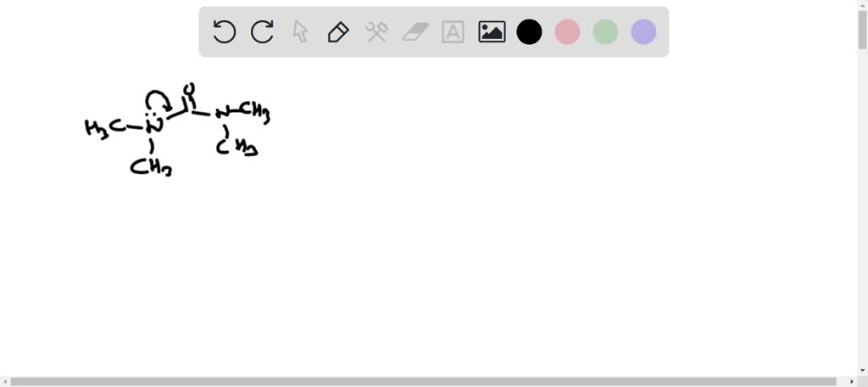Select the pointer selection tool
868x387 pixels.
(x=300, y=32)
